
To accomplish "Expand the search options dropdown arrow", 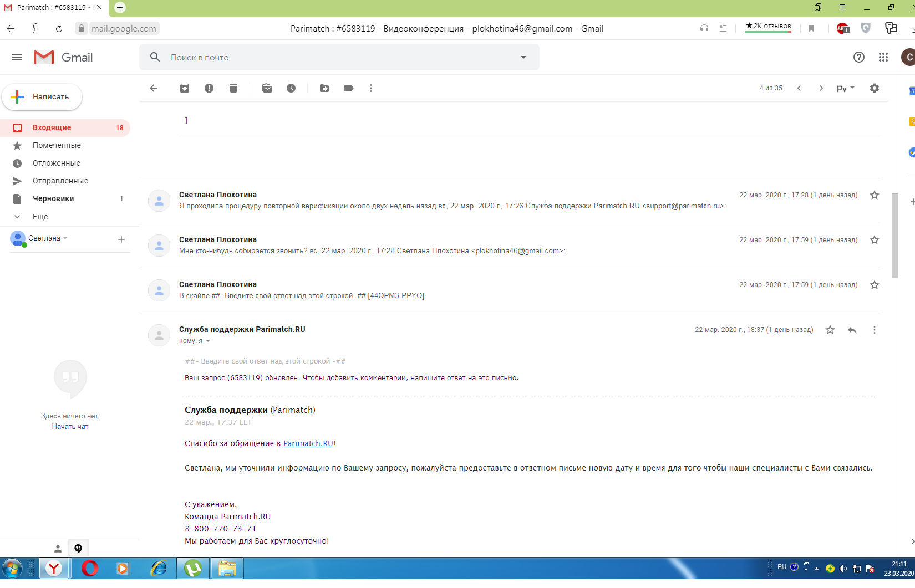I will tap(523, 57).
